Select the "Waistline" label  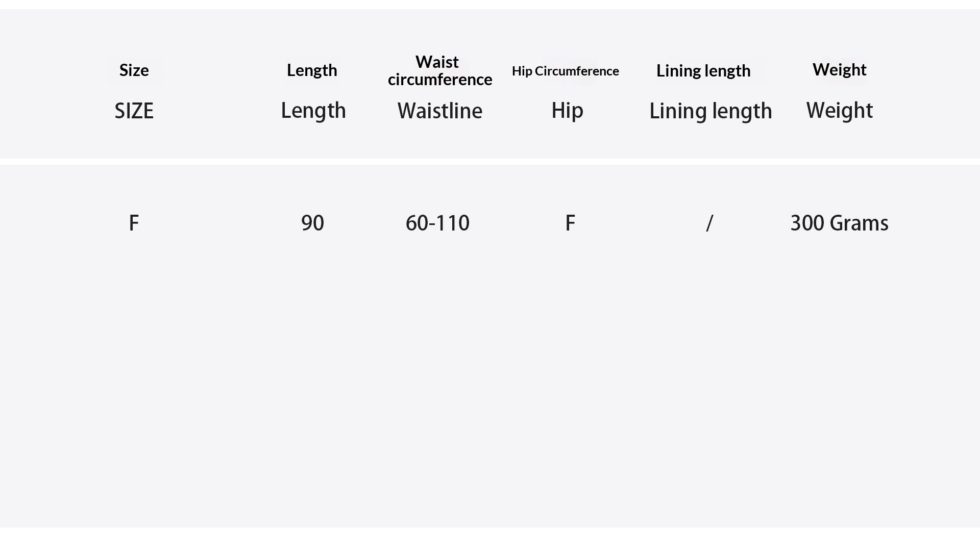point(439,111)
